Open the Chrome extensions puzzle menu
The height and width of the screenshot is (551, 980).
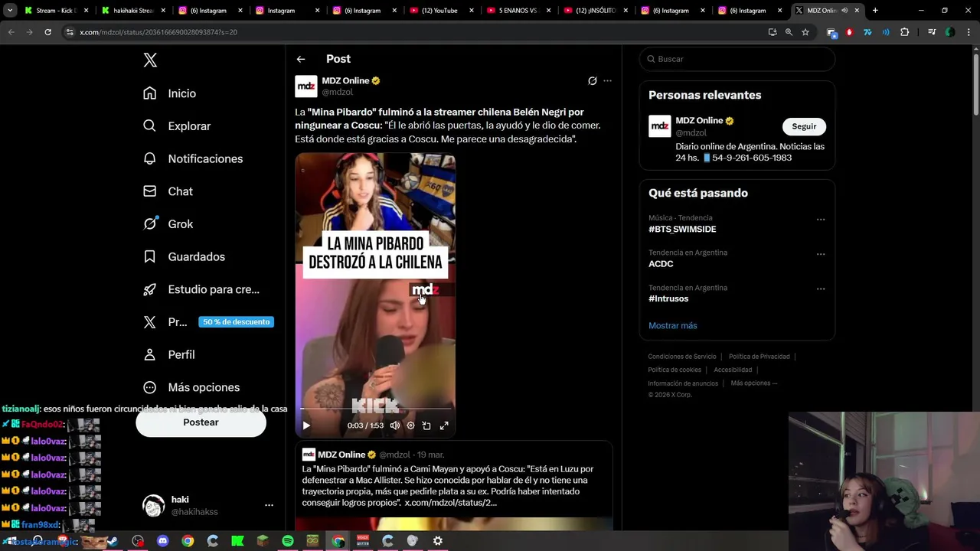(905, 32)
